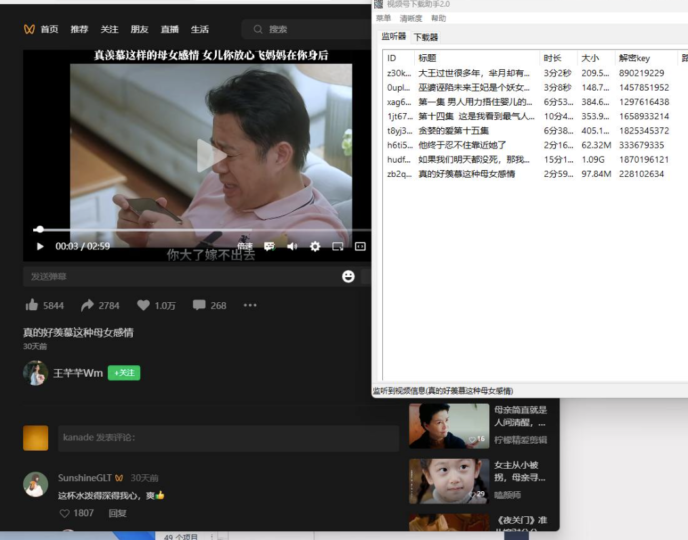Viewport: 688px width, 540px height.
Task: Enter fullscreen with the rightmost player icon
Action: tap(360, 246)
